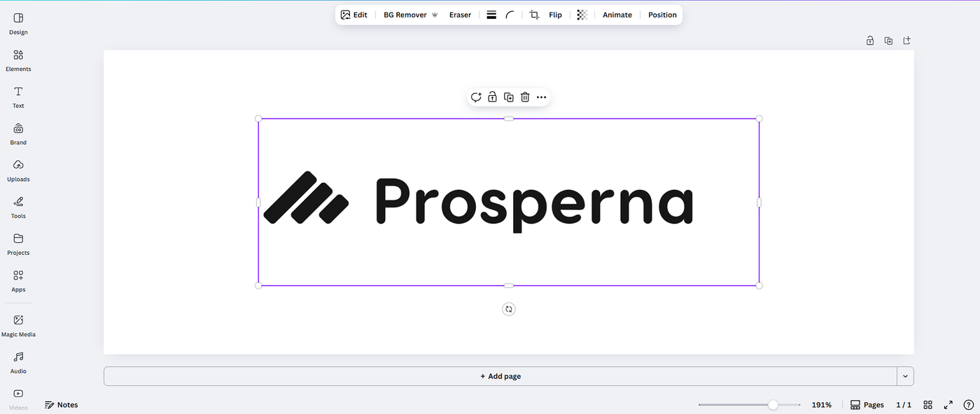Click the Edit image button
This screenshot has width=980, height=414.
[354, 15]
